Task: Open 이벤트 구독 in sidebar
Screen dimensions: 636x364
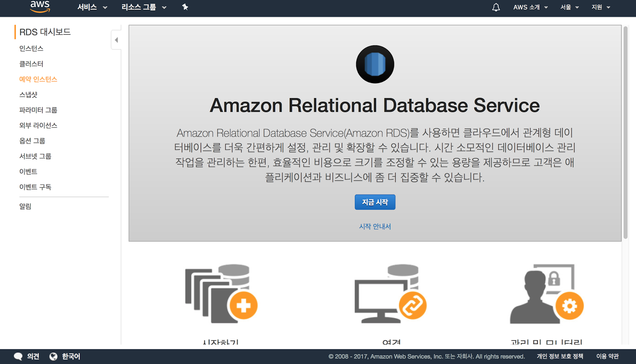Action: (35, 187)
